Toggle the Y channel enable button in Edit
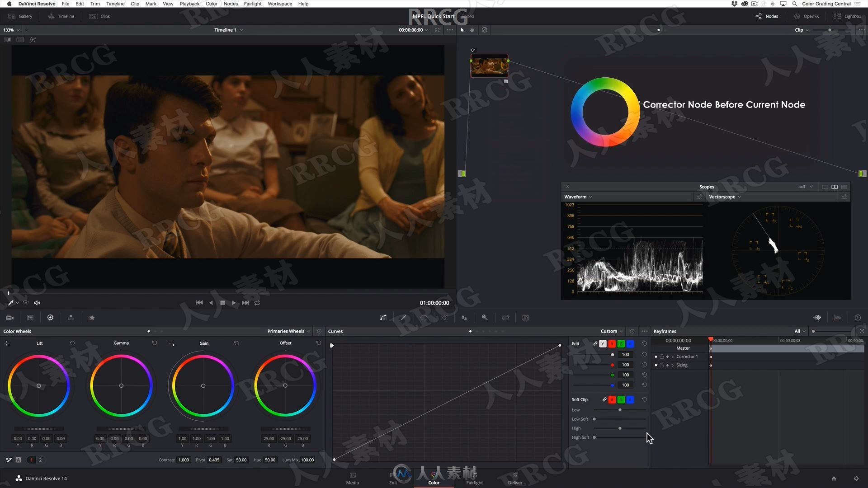868x488 pixels. [x=602, y=344]
